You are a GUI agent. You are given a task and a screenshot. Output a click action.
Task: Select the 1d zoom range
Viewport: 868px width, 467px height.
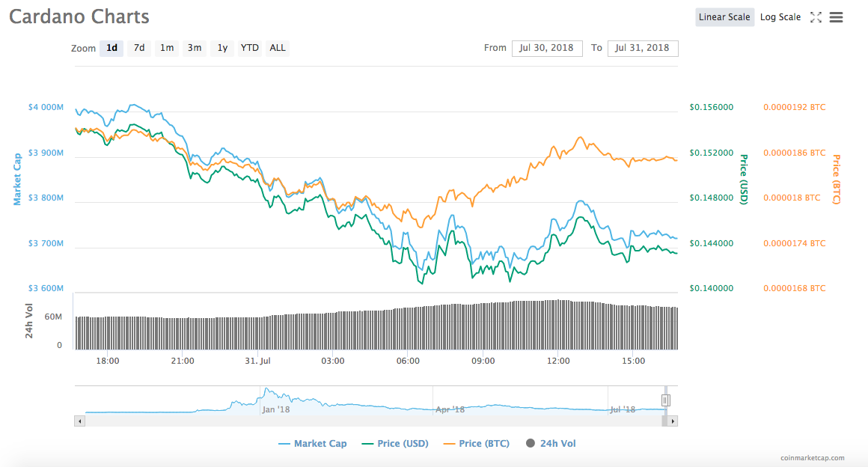(111, 48)
